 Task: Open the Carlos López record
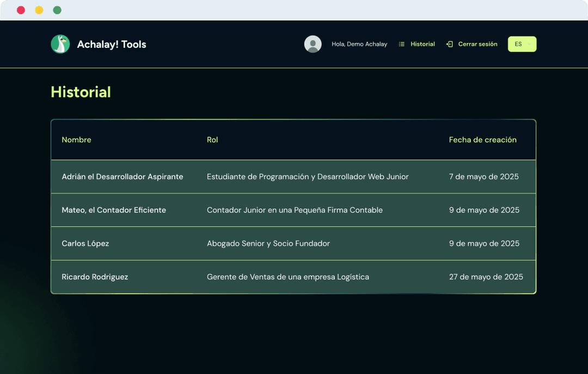(x=85, y=243)
